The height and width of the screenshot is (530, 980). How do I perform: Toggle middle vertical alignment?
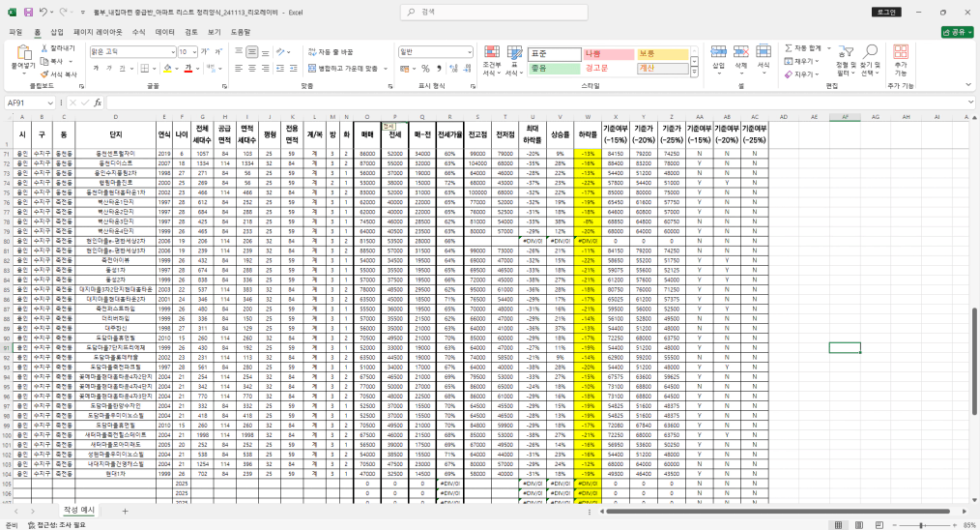click(x=252, y=52)
